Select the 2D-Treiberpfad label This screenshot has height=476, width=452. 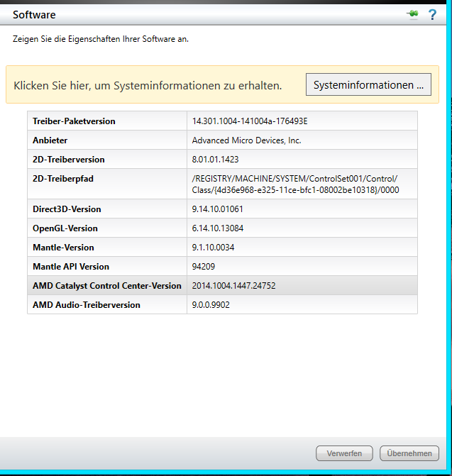point(63,179)
